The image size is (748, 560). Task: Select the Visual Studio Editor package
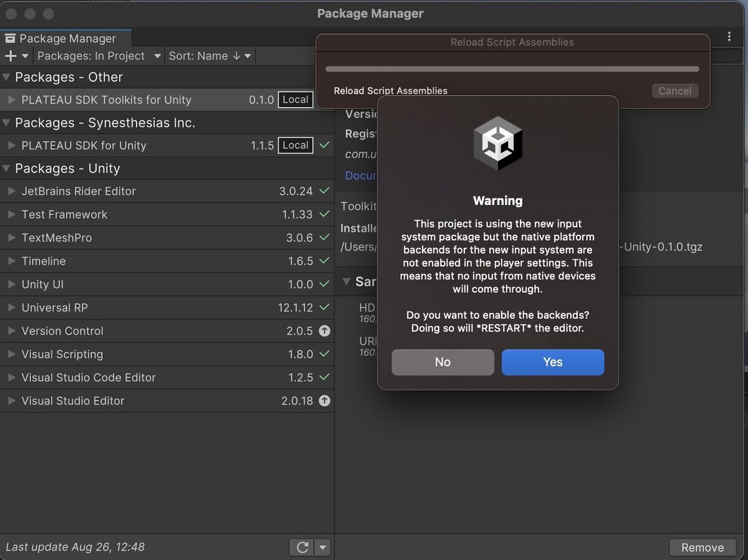[167, 401]
